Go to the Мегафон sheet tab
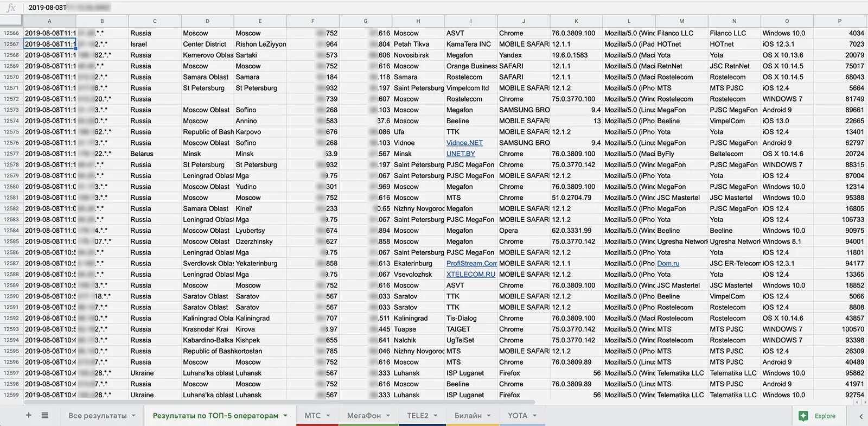868x426 pixels. 363,416
